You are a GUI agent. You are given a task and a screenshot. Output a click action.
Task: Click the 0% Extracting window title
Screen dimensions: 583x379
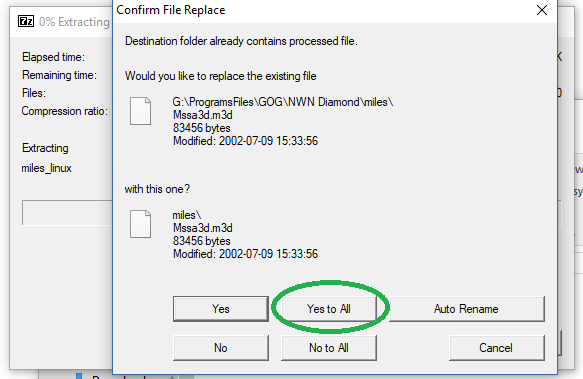click(74, 22)
